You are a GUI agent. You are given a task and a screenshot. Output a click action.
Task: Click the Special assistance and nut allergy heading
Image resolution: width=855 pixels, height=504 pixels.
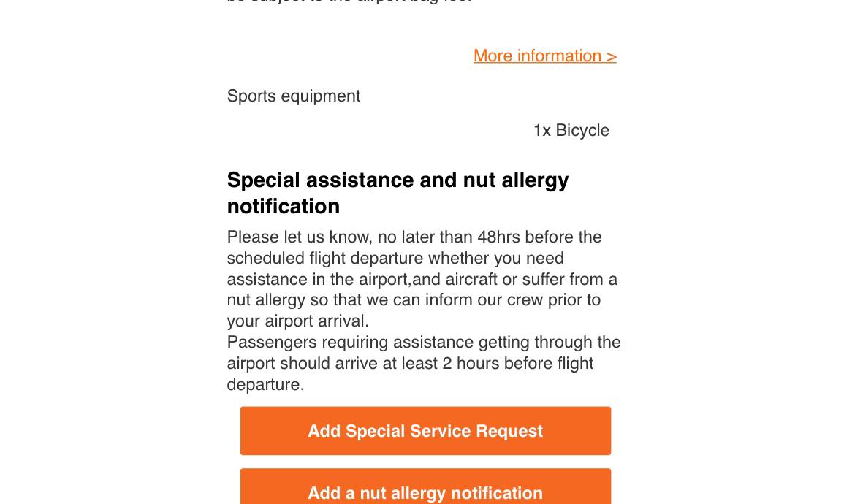point(398,180)
